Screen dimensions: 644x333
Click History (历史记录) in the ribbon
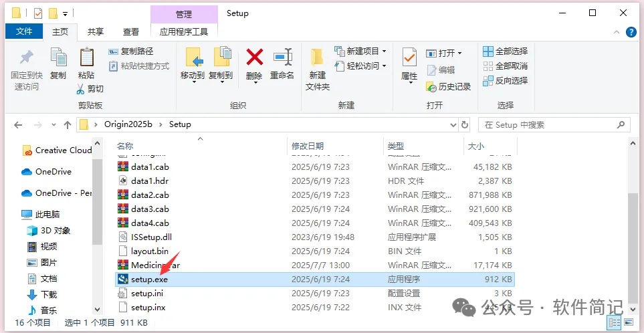click(x=449, y=87)
